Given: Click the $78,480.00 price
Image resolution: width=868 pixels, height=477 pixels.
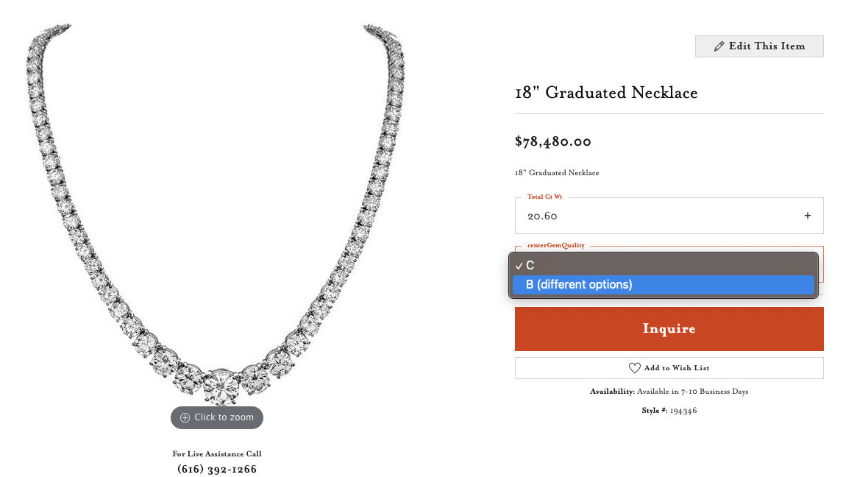Looking at the screenshot, I should (x=552, y=141).
